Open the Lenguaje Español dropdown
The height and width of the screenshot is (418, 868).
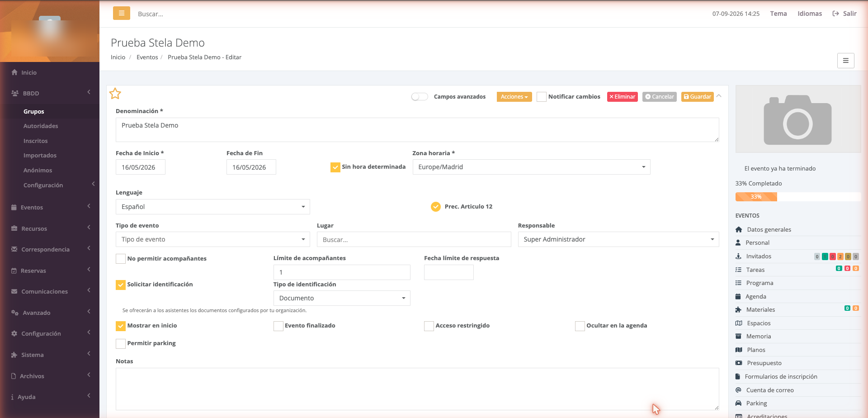[212, 207]
